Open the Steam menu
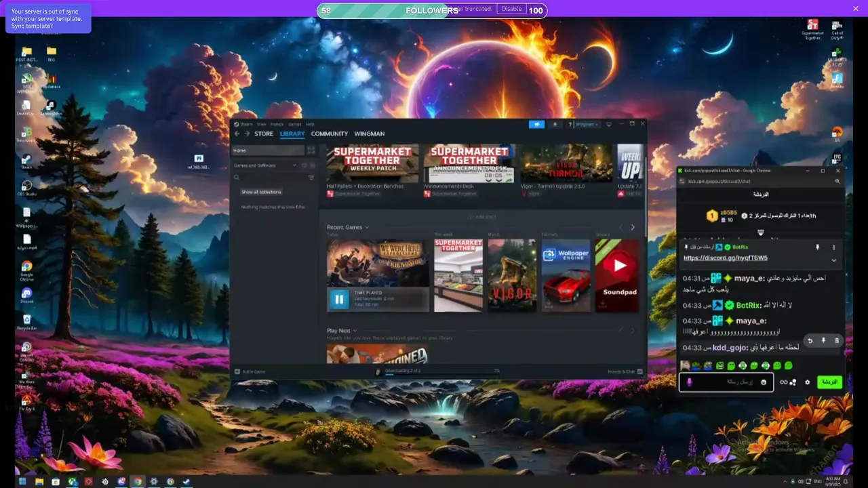The image size is (868, 488). pyautogui.click(x=246, y=124)
